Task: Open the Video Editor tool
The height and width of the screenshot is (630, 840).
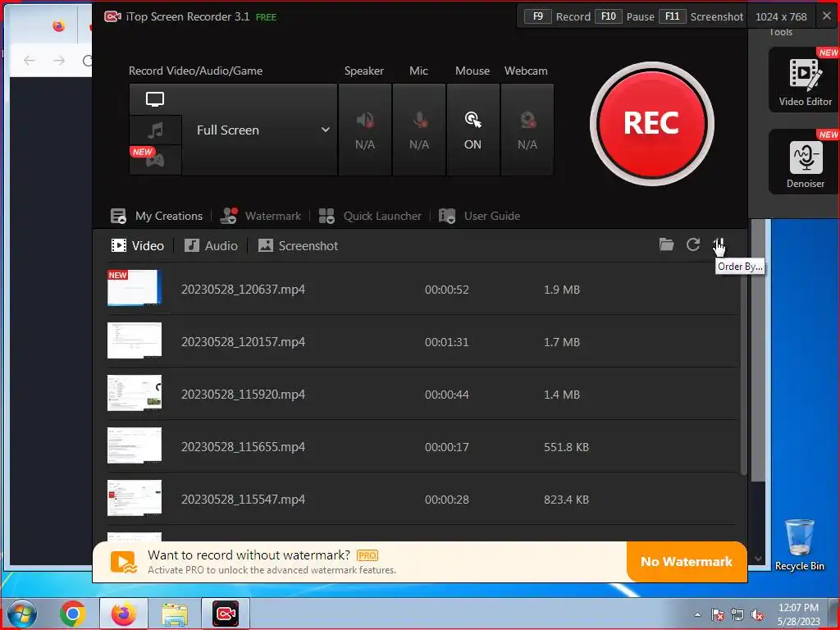Action: click(x=805, y=80)
